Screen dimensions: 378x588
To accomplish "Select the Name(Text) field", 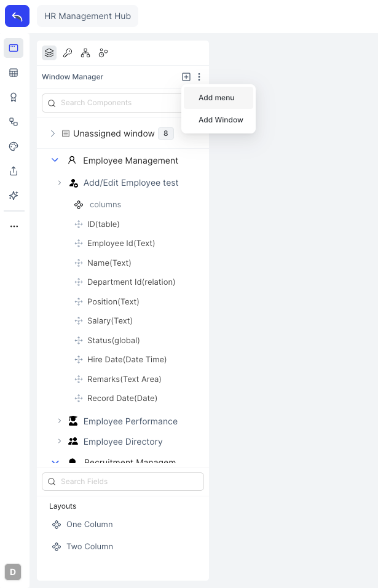I will click(109, 263).
